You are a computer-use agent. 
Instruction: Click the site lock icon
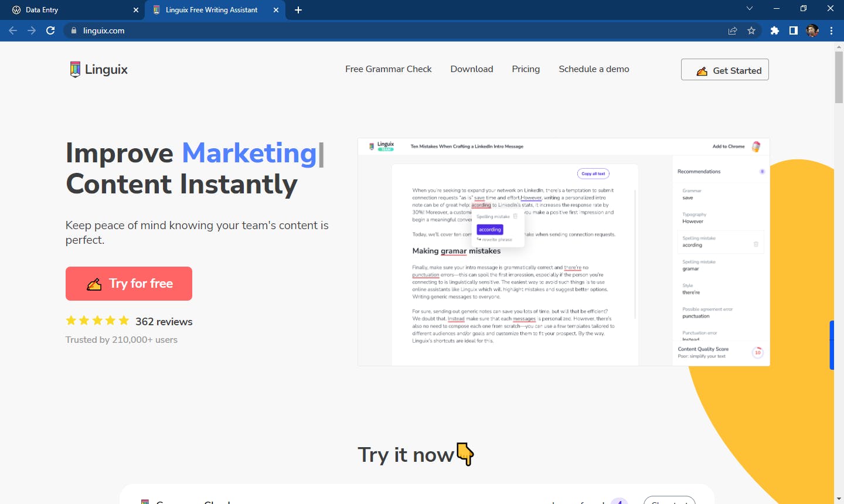click(74, 30)
